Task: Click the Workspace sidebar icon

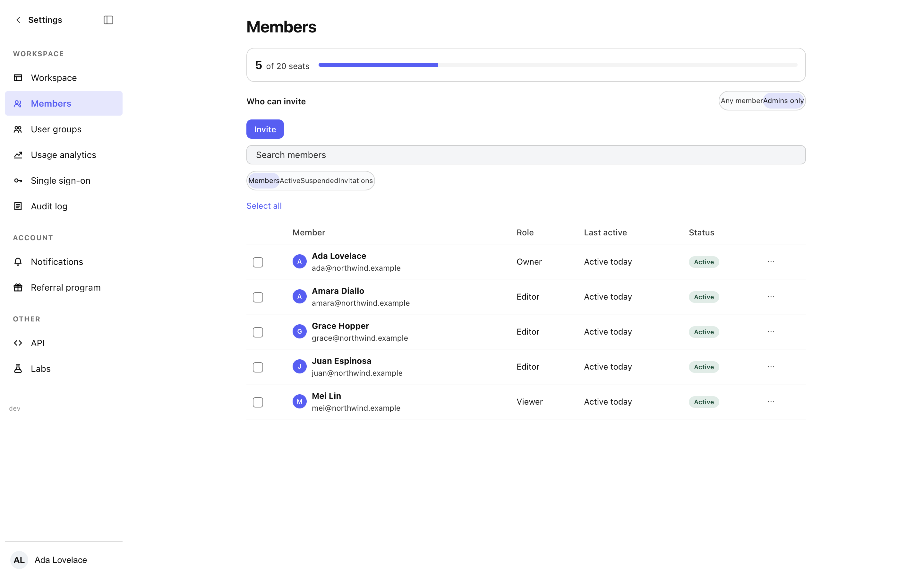Action: click(18, 78)
